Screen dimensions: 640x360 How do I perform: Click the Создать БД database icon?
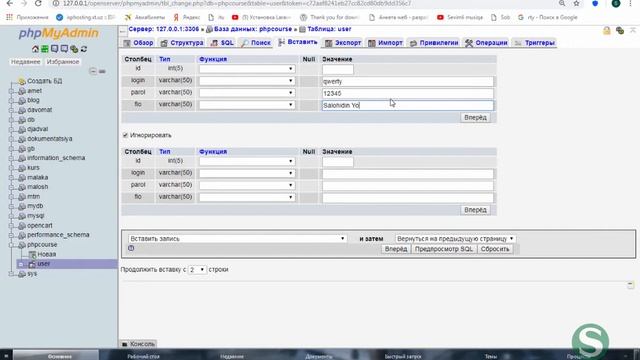pyautogui.click(x=22, y=81)
